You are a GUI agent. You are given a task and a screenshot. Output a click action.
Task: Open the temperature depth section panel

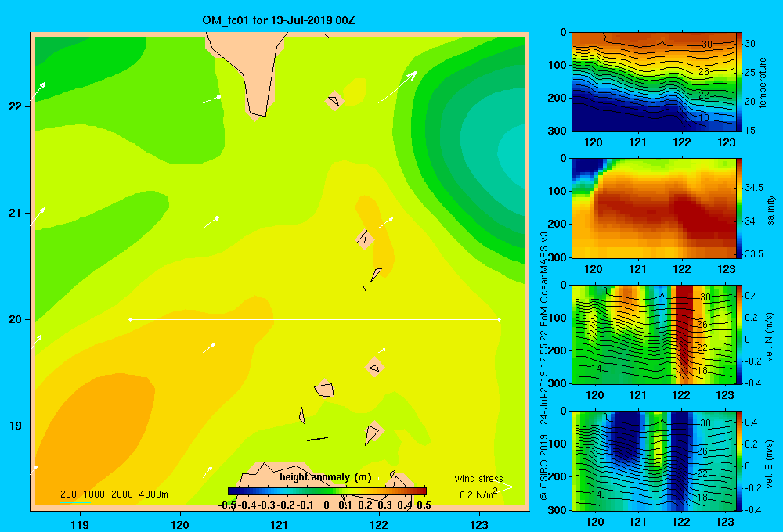coord(654,82)
